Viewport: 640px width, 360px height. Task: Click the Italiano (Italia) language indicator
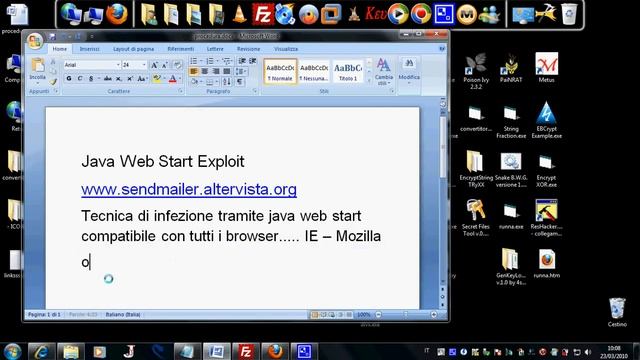click(123, 315)
